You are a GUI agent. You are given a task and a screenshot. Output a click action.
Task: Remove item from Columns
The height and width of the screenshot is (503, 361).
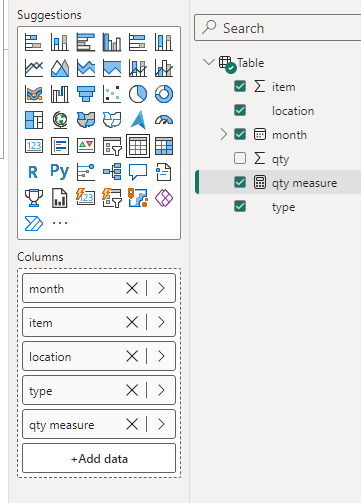click(132, 322)
